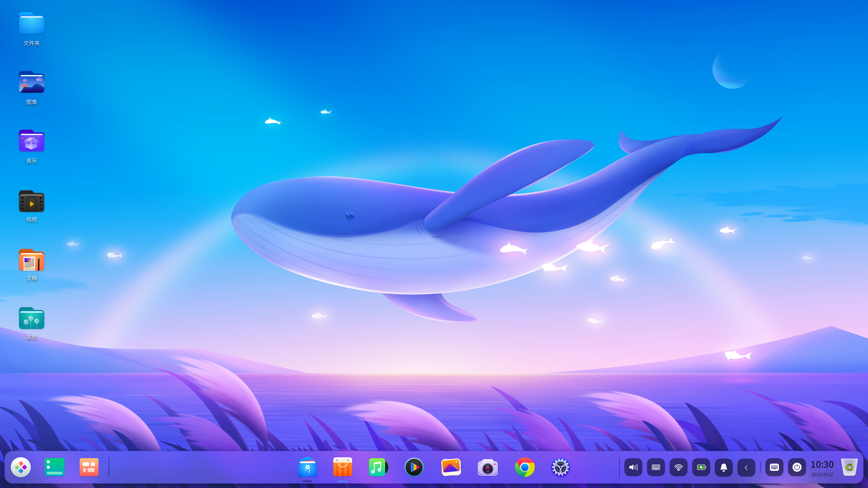The width and height of the screenshot is (868, 488).
Task: Open the Movie player app
Action: (414, 467)
